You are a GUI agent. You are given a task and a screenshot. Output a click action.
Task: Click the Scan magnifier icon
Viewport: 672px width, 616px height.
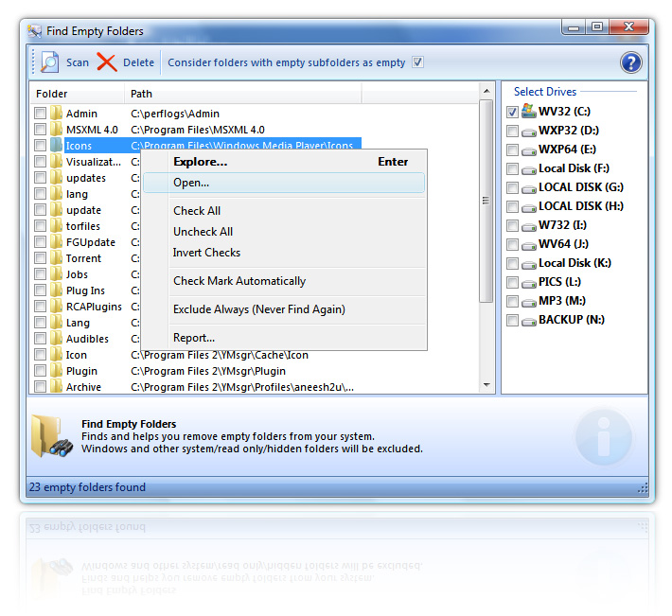click(48, 63)
